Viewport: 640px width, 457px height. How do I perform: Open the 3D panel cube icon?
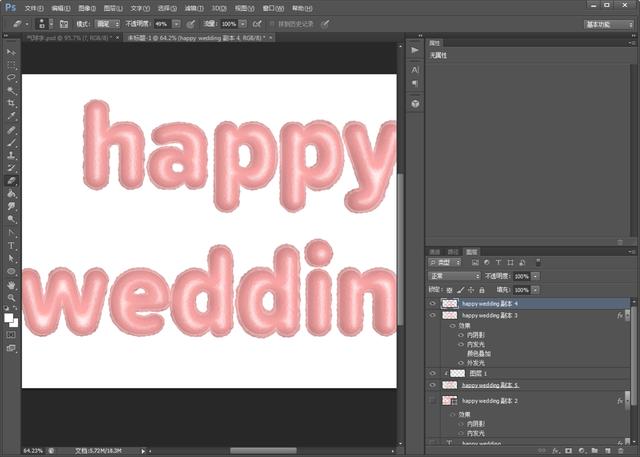[x=415, y=104]
